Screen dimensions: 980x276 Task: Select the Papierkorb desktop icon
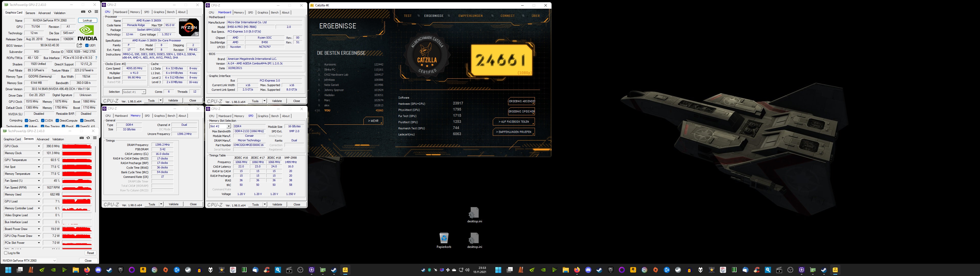[x=444, y=241]
